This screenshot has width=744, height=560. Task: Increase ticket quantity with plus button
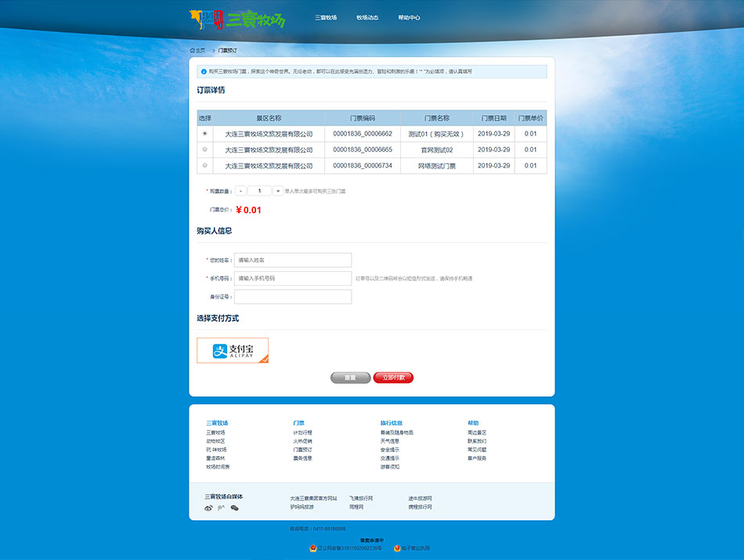278,190
